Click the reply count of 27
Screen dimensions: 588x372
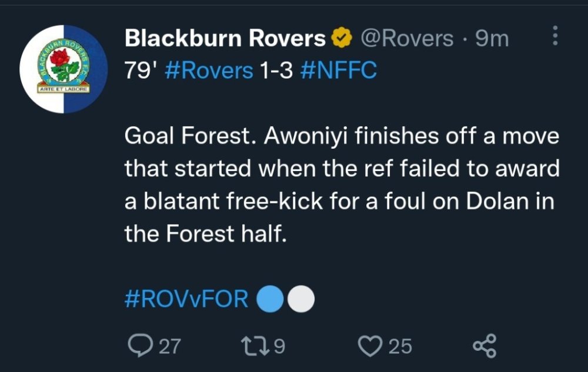coord(170,346)
